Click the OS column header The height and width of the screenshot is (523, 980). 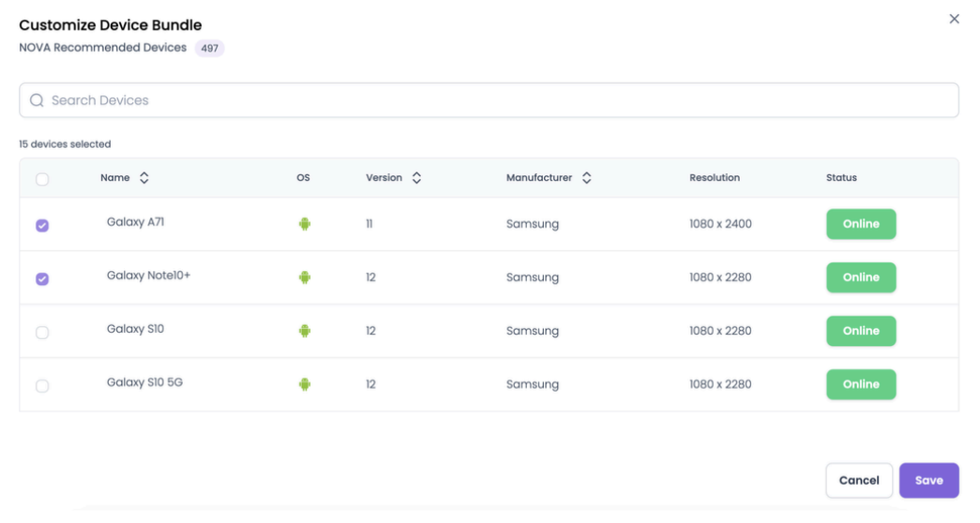coord(303,177)
